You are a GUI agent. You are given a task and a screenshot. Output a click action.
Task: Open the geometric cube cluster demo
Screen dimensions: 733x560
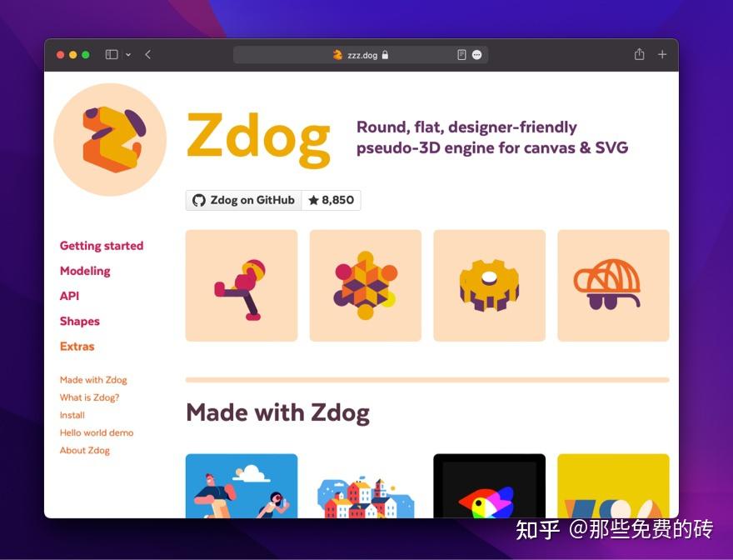[365, 285]
